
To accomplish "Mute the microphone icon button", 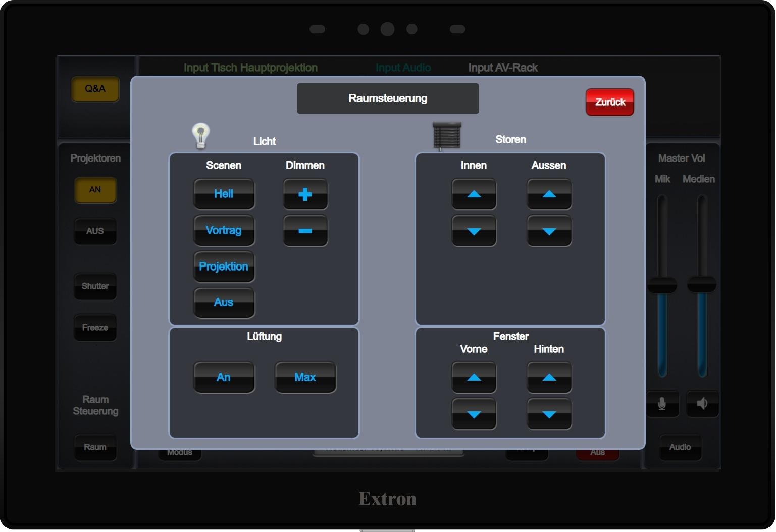I will point(662,404).
